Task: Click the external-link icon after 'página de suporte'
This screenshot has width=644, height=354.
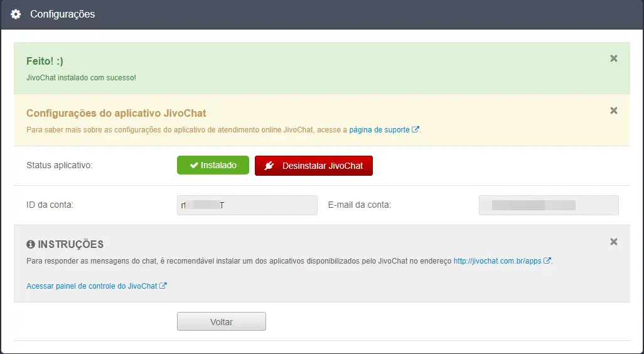Action: [416, 129]
